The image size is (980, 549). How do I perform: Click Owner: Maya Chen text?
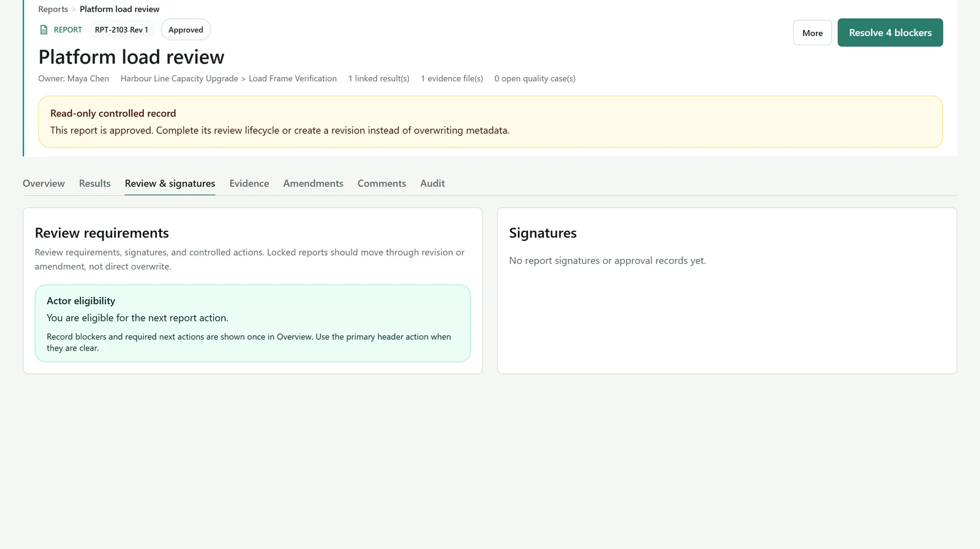point(73,79)
